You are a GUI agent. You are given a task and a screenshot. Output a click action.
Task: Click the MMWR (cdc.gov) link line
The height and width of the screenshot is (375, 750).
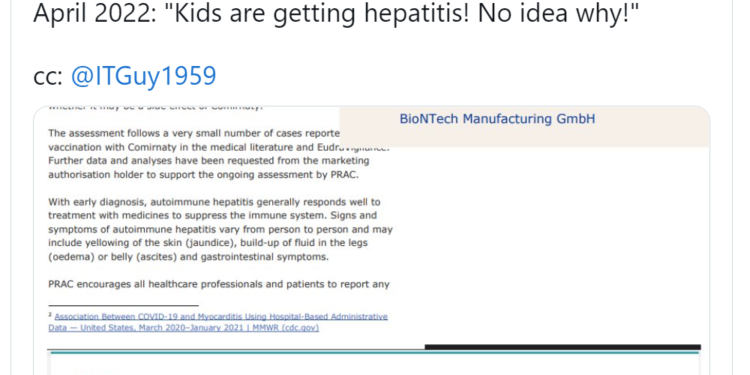[x=184, y=328]
